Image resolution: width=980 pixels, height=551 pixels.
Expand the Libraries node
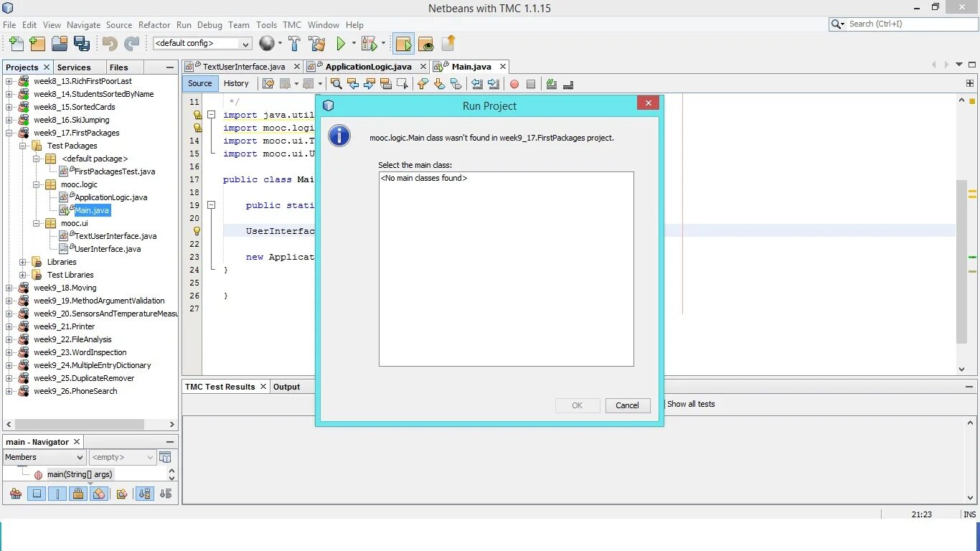(23, 262)
